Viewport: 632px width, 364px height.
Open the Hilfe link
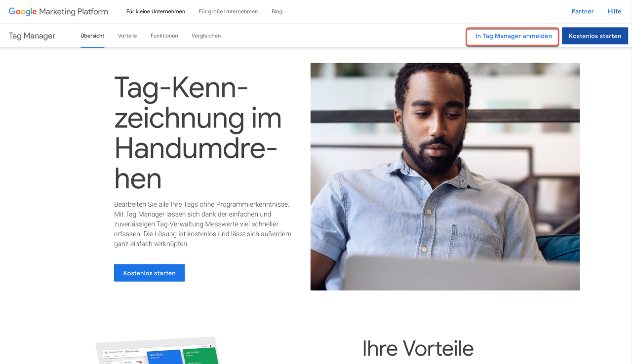click(x=614, y=11)
